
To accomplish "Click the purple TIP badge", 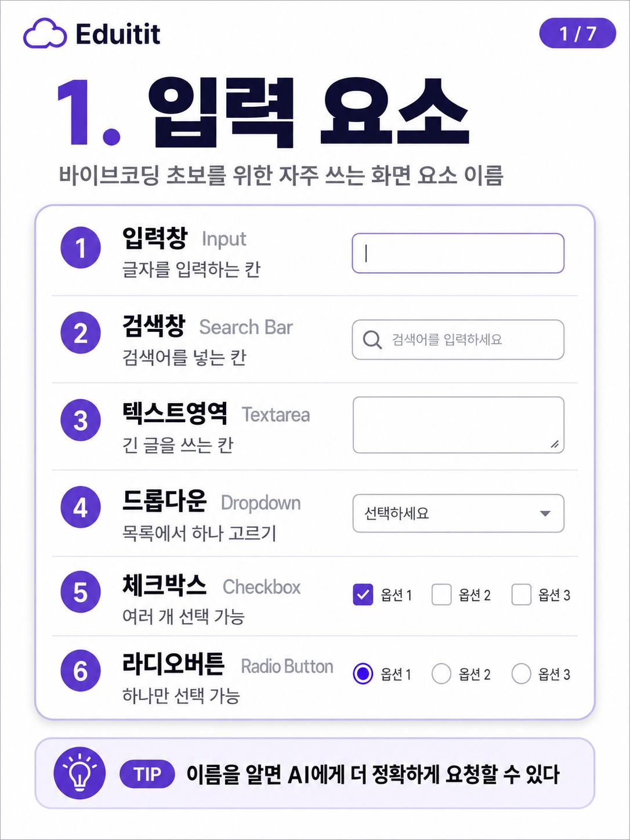I will coord(147,774).
